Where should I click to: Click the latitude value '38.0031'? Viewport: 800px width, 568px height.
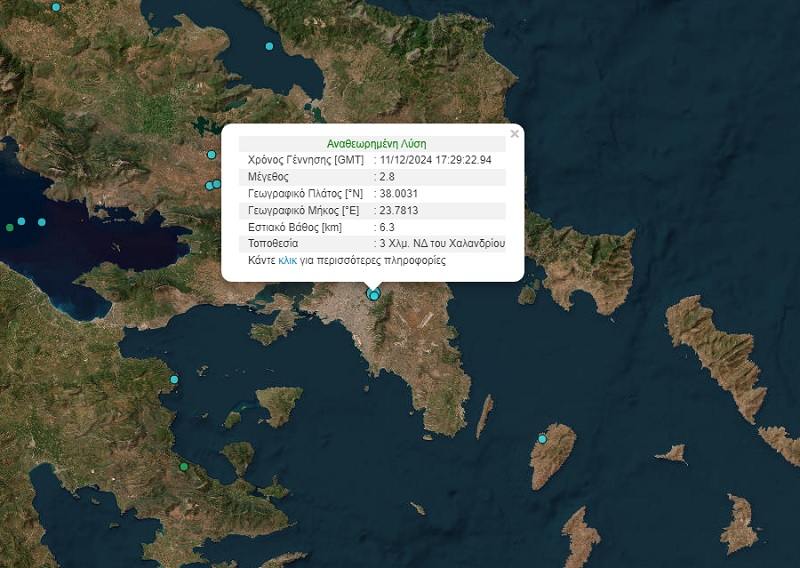point(398,193)
